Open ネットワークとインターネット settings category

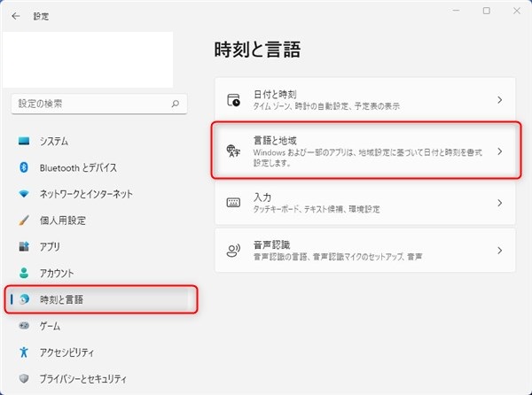pos(86,194)
